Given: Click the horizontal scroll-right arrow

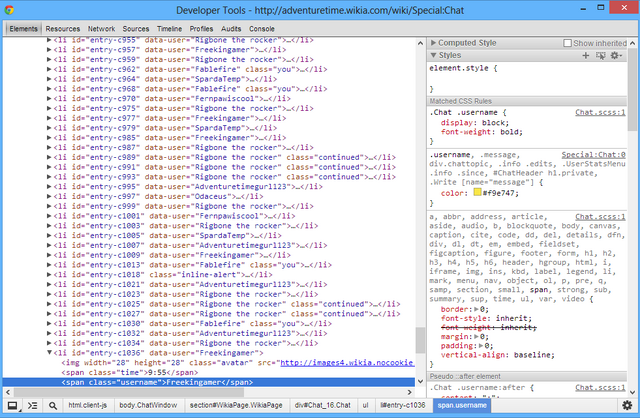Looking at the screenshot, I should click(x=409, y=392).
